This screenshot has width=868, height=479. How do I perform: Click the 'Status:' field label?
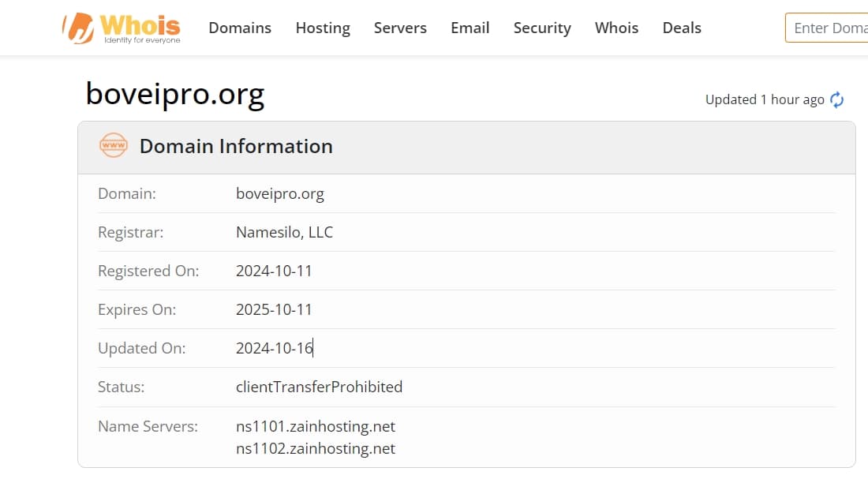point(122,387)
